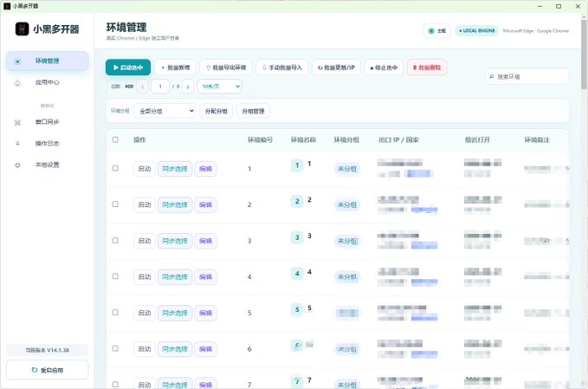
Task: Go to the 环境管理 sidebar page
Action: click(x=48, y=61)
